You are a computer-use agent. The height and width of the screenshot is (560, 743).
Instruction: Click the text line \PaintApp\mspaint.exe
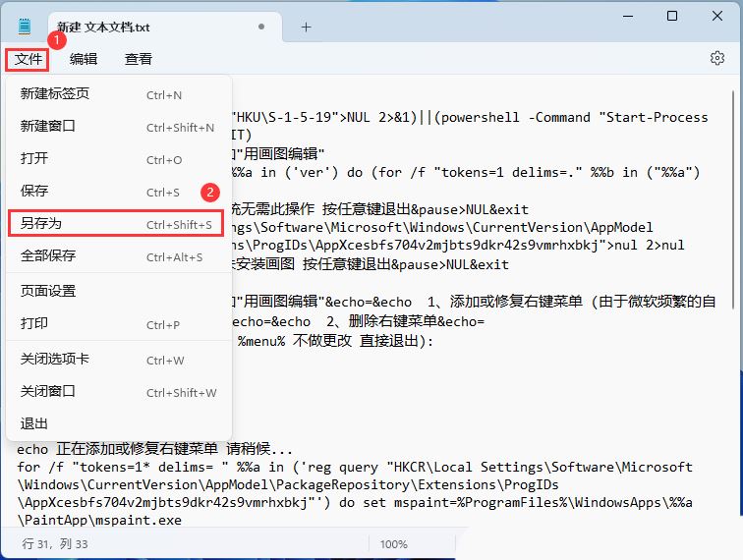(99, 520)
